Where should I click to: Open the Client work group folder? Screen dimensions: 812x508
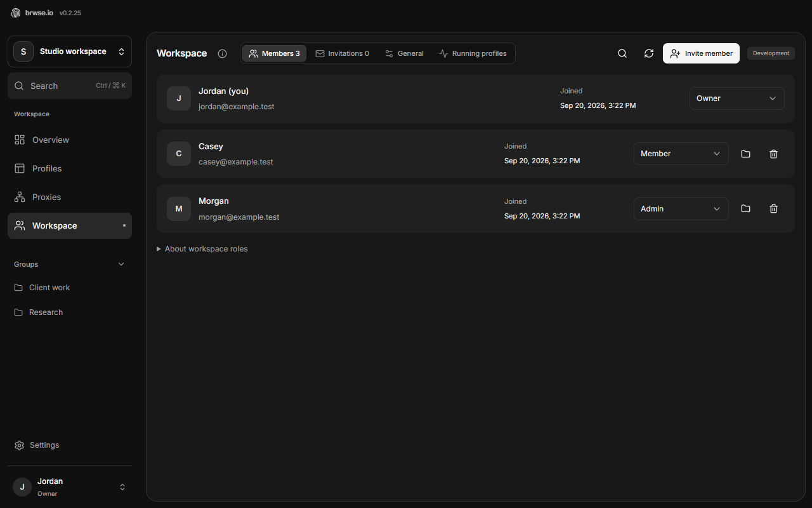(70, 288)
